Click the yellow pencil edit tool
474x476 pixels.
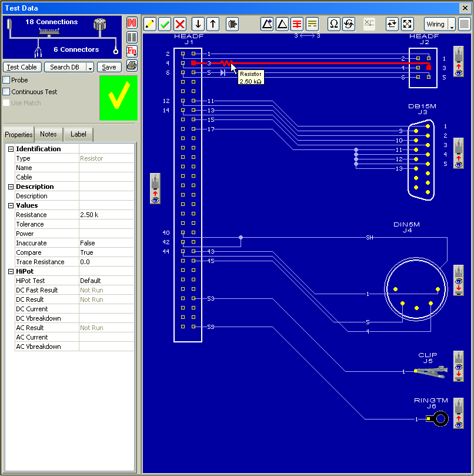pyautogui.click(x=149, y=24)
